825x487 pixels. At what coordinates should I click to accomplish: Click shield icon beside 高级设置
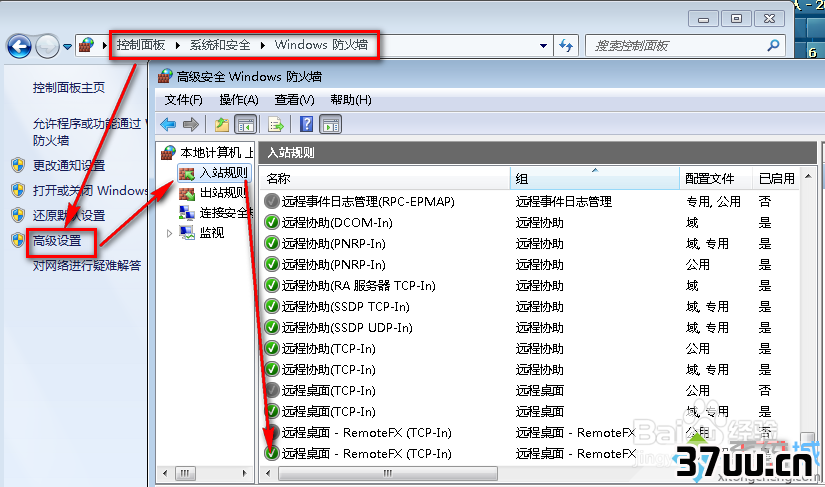18,240
